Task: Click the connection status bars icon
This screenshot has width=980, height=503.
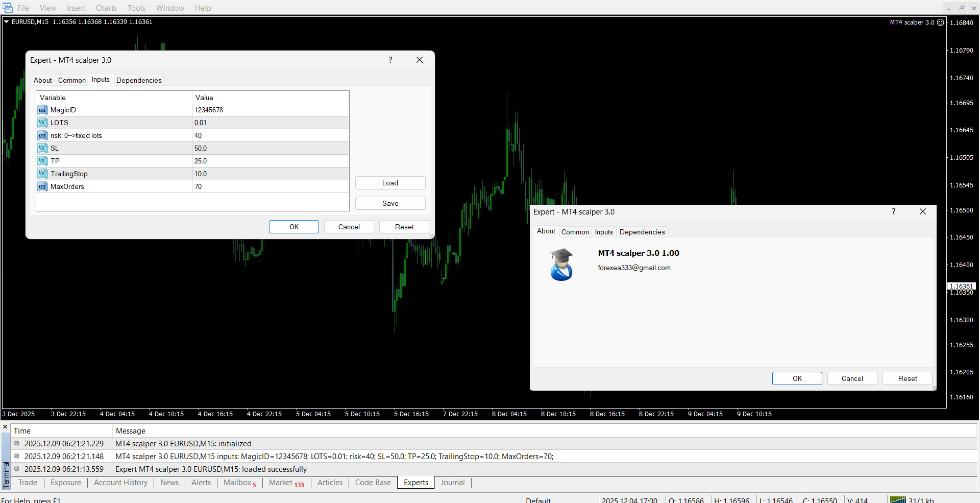Action: [897, 500]
